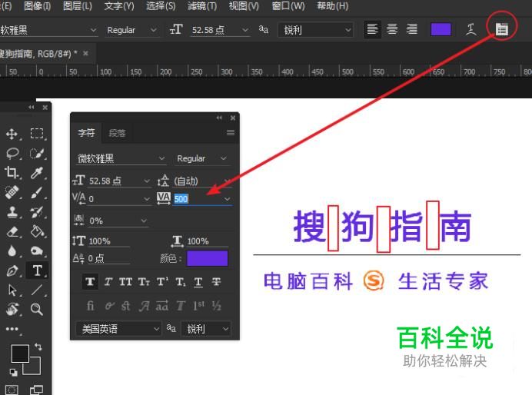The height and width of the screenshot is (395, 532).
Task: Select the Paint Bucket tool
Action: coord(37,231)
